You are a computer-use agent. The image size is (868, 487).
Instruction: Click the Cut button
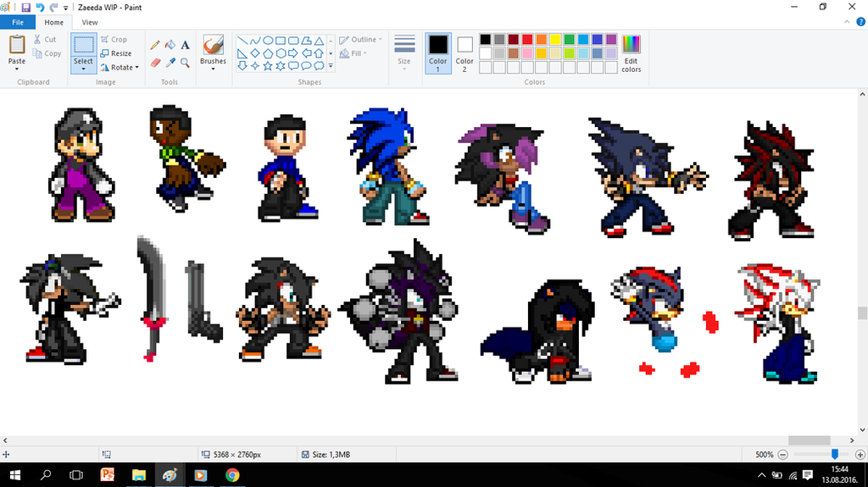45,39
